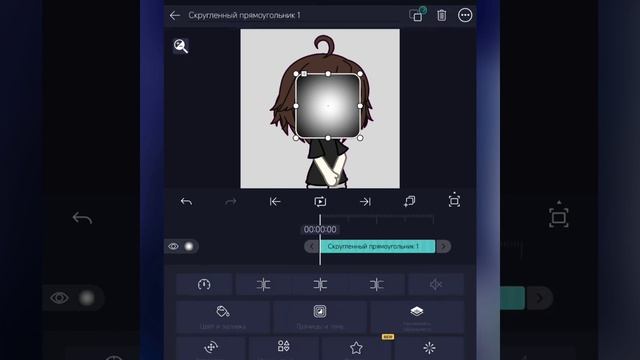The height and width of the screenshot is (360, 640).
Task: Click the gradient rounded rectangle's center point
Action: click(328, 106)
